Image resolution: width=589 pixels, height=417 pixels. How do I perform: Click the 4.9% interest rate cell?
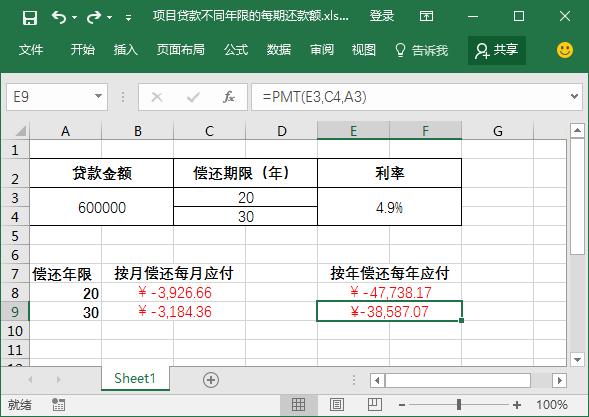(390, 207)
